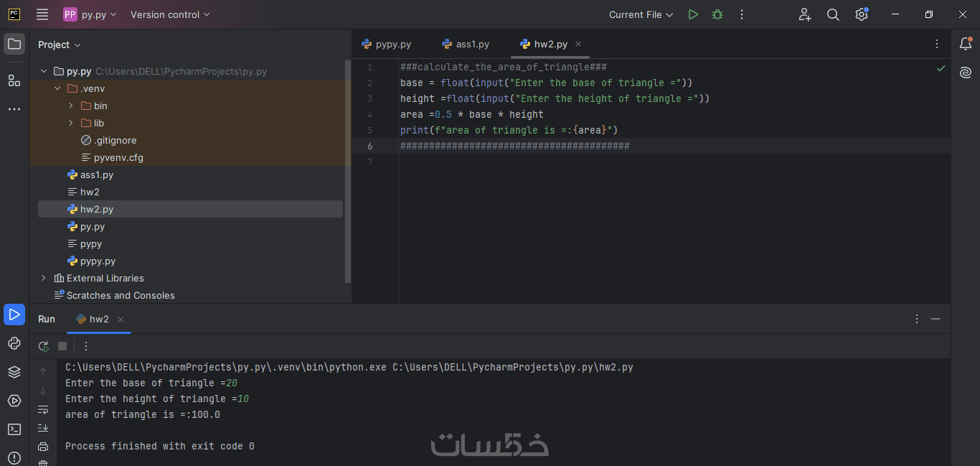Image resolution: width=980 pixels, height=466 pixels.
Task: Expand the External Libraries node
Action: click(44, 278)
